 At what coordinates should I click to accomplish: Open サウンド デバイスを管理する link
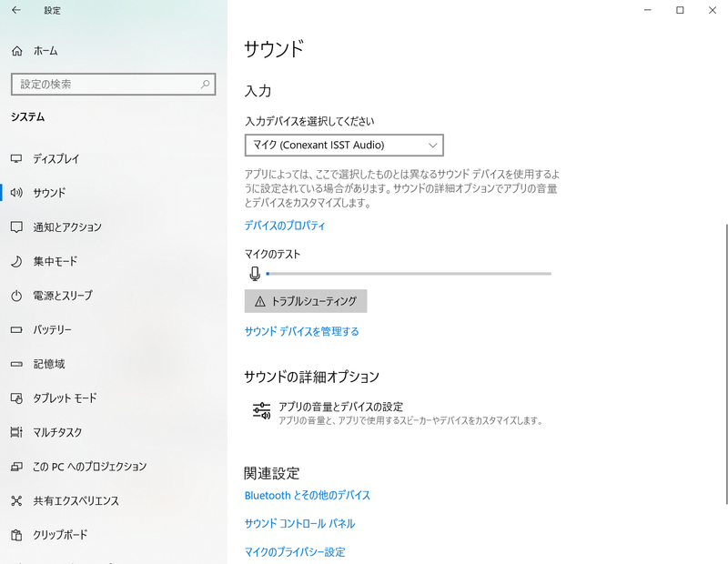(302, 331)
